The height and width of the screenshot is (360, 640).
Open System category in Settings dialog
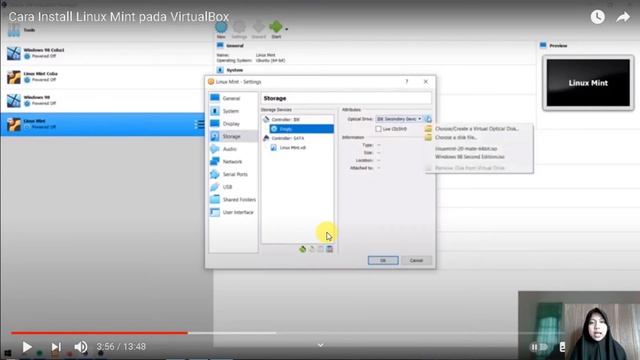point(233,111)
